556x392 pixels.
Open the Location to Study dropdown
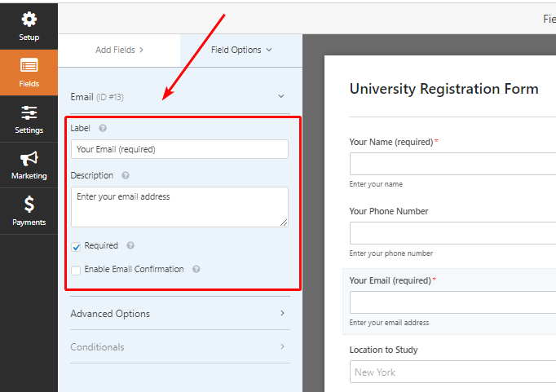click(452, 372)
